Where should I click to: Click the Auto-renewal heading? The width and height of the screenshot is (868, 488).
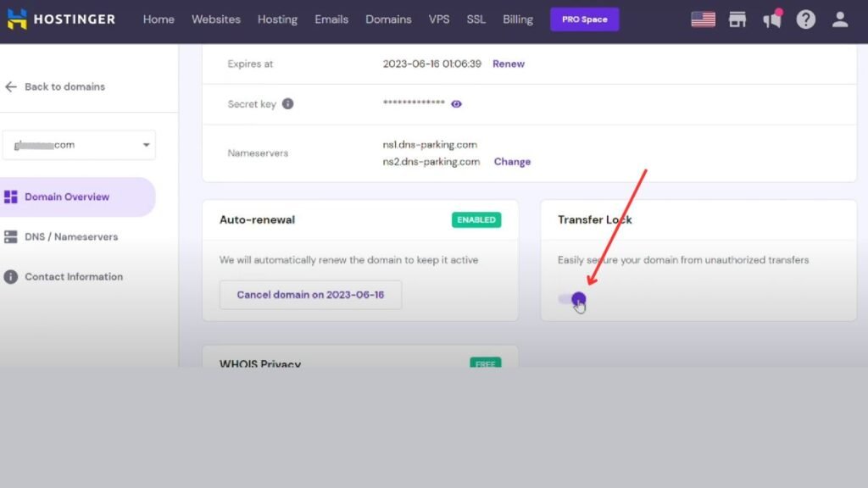[x=258, y=219]
